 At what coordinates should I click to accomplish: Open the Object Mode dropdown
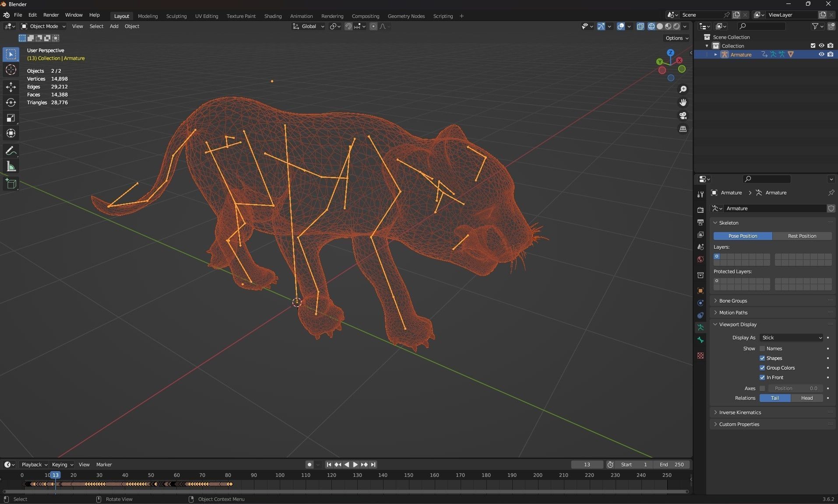click(x=43, y=26)
